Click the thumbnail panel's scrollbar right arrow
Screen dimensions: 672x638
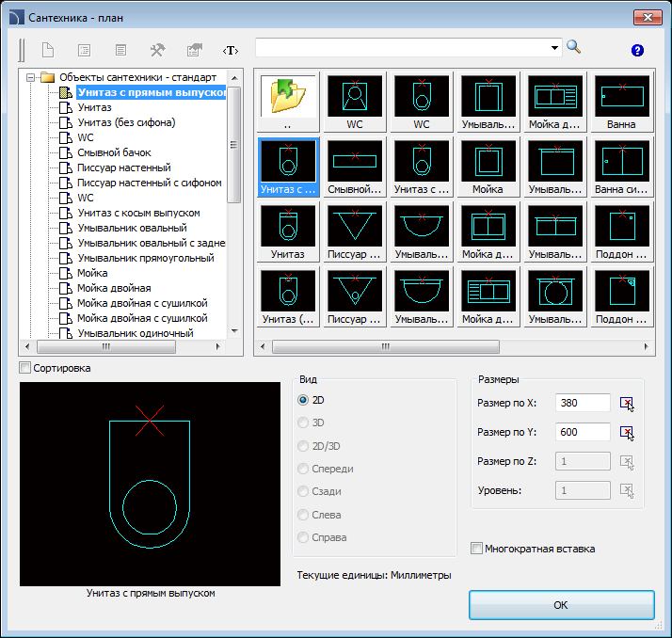(x=647, y=346)
